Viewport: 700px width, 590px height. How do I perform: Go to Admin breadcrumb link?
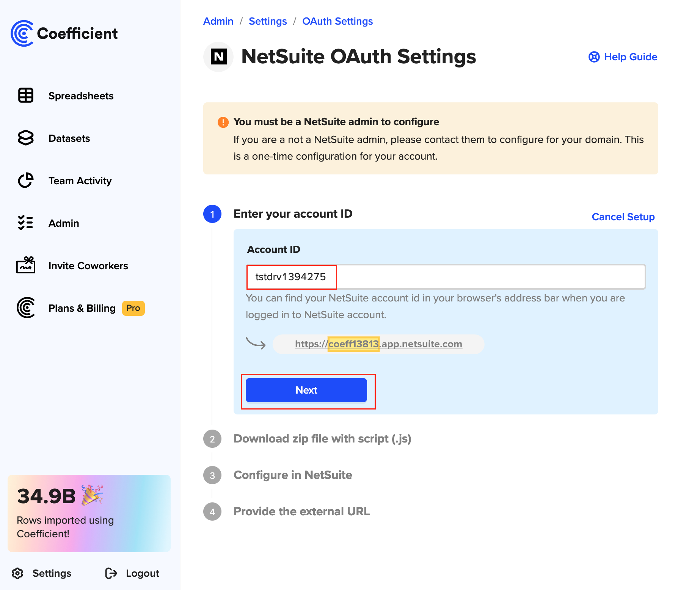point(218,21)
